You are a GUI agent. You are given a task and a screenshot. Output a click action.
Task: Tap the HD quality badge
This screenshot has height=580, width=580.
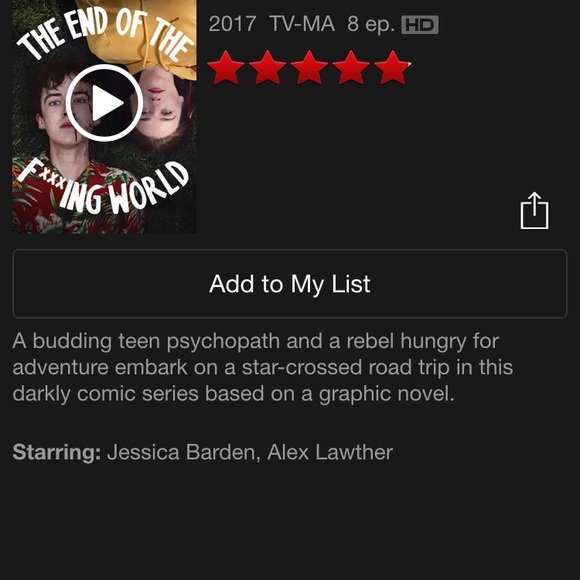pos(420,25)
